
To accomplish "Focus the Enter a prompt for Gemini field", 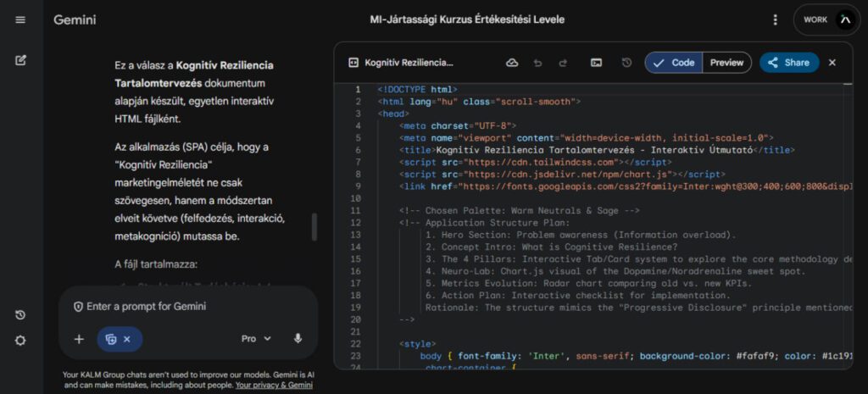I will coord(186,306).
